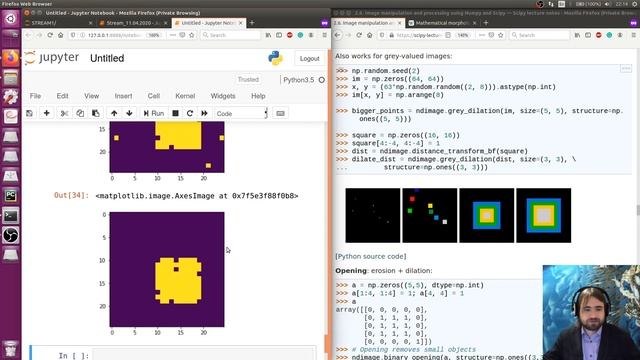Cut selected cells with scissors icon

(64, 113)
